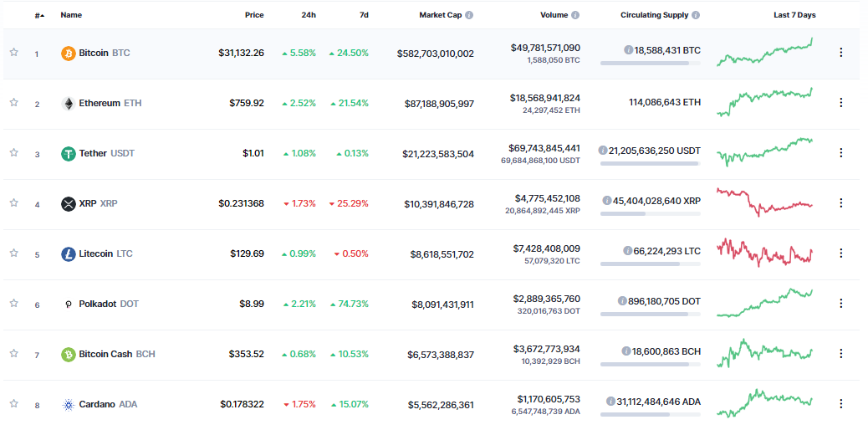Click info icon beside 896,180,705 DOT supply
868x430 pixels.
[622, 301]
